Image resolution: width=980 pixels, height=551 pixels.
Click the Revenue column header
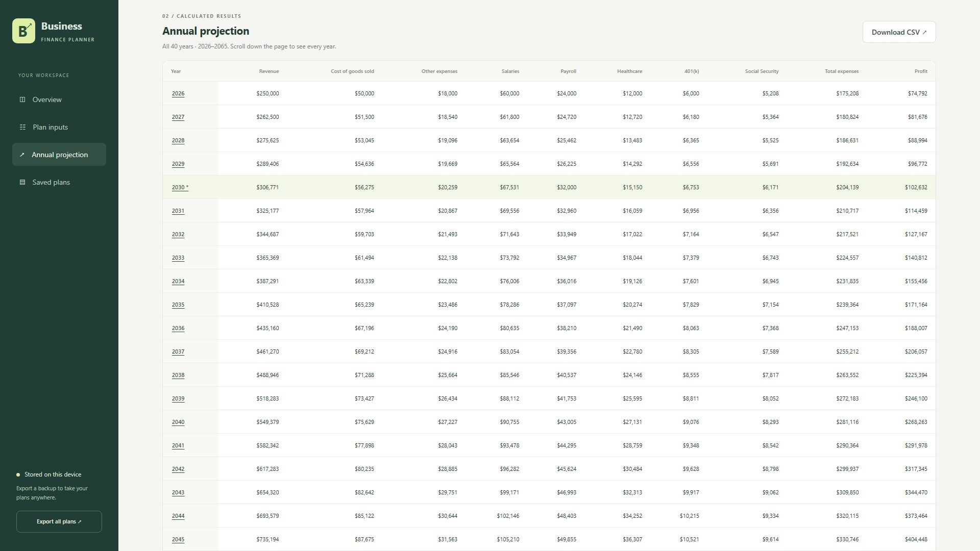coord(269,71)
